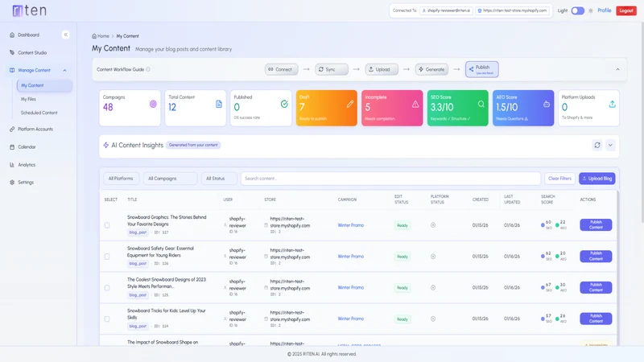Click platform status icon for Snowboard Tricks row
Screen dimensions: 644x362
[433, 319]
